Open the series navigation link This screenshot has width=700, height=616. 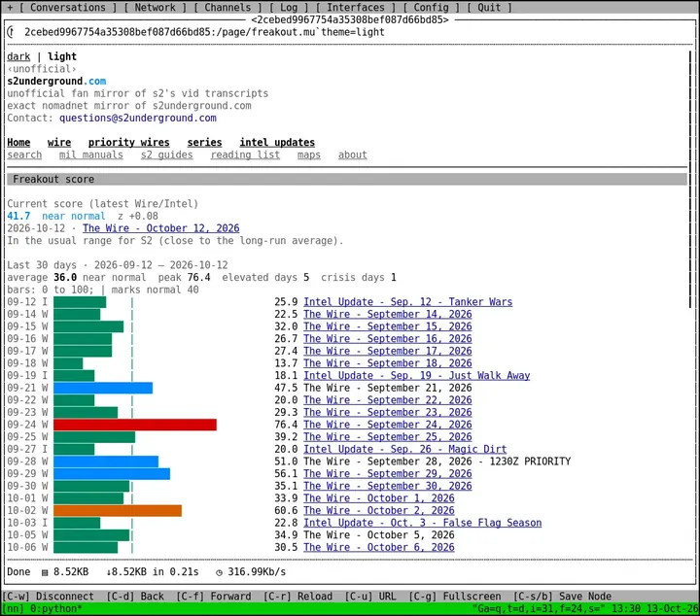(x=204, y=142)
